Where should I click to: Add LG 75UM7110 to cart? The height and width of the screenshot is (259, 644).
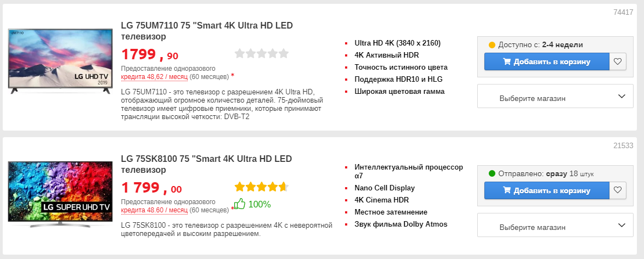(546, 61)
